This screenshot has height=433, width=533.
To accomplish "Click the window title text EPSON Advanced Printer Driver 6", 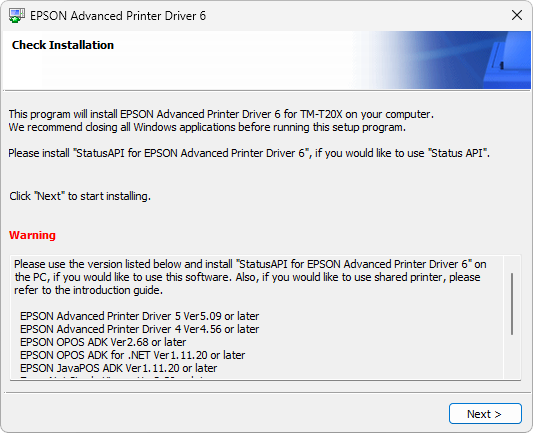I will pyautogui.click(x=118, y=16).
